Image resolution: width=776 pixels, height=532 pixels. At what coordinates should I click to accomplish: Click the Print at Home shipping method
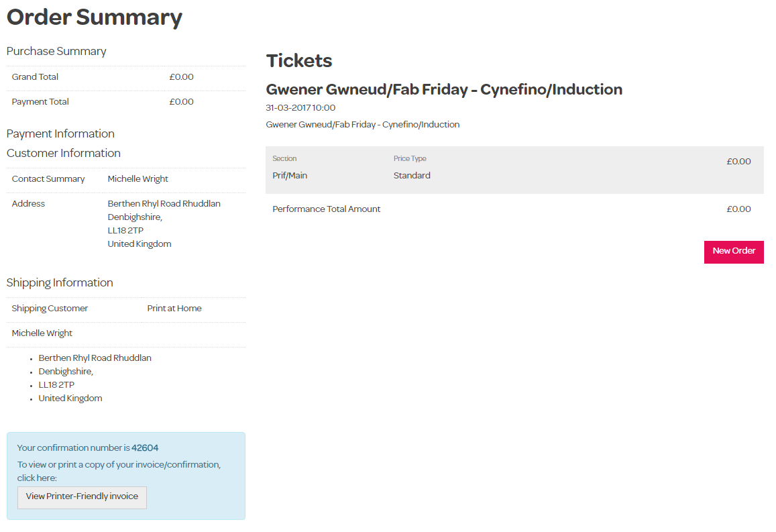(174, 309)
